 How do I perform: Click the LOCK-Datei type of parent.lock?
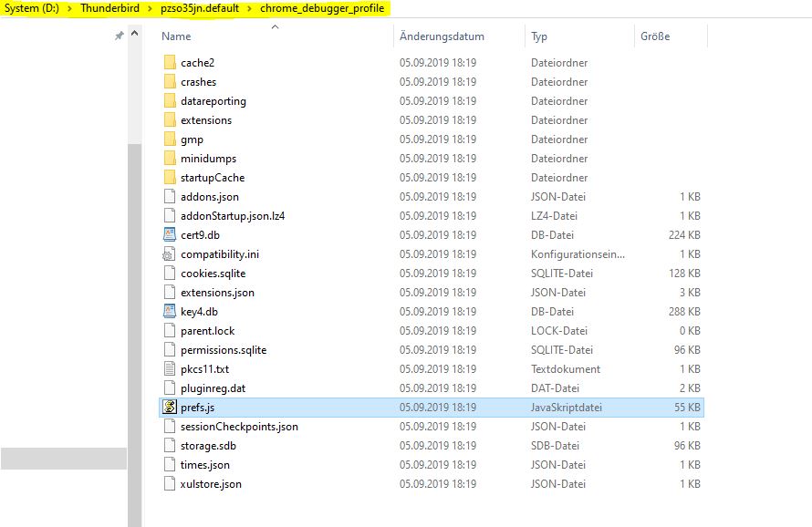click(559, 331)
